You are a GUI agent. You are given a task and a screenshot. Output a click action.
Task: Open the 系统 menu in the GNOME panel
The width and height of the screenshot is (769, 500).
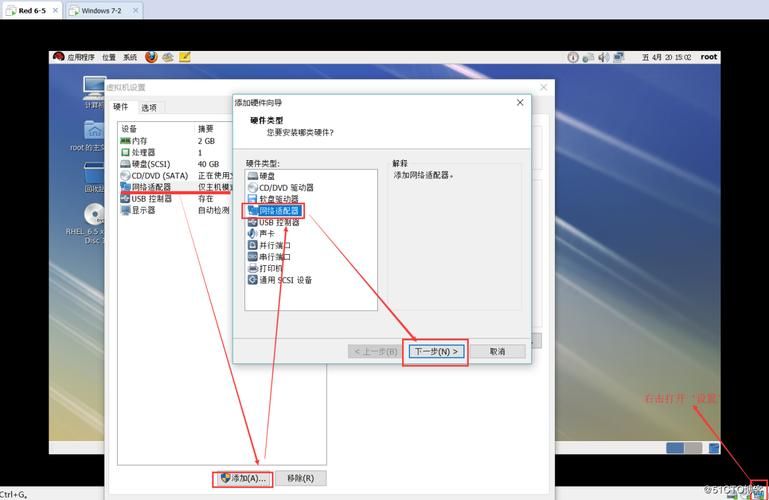130,57
